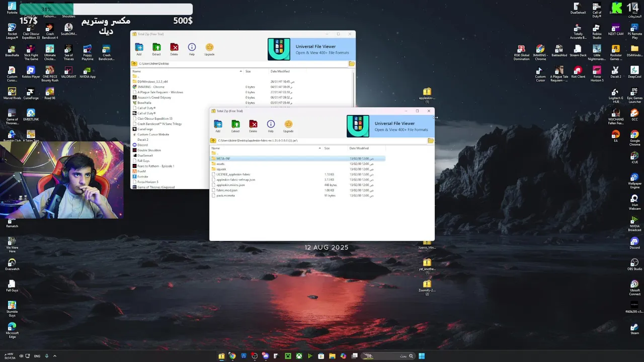Viewport: 644px width, 362px height.
Task: Open Roblox Player desktop shortcut
Action: coord(31,72)
